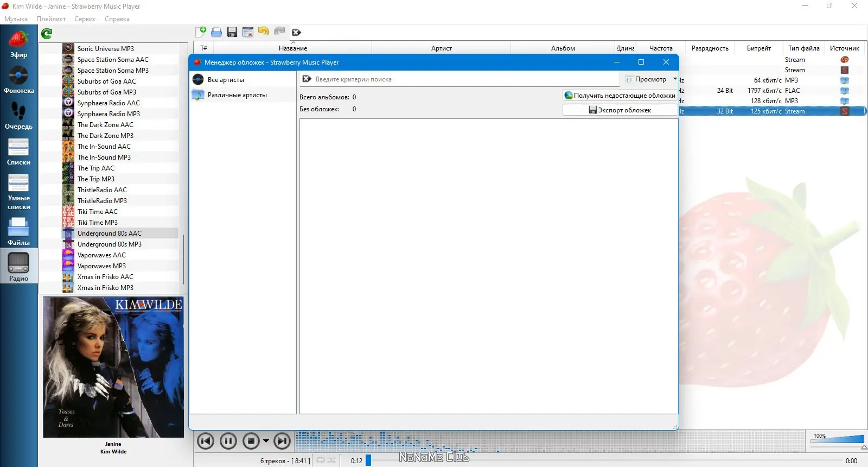This screenshot has width=868, height=467.
Task: Pause the current track
Action: click(x=228, y=441)
